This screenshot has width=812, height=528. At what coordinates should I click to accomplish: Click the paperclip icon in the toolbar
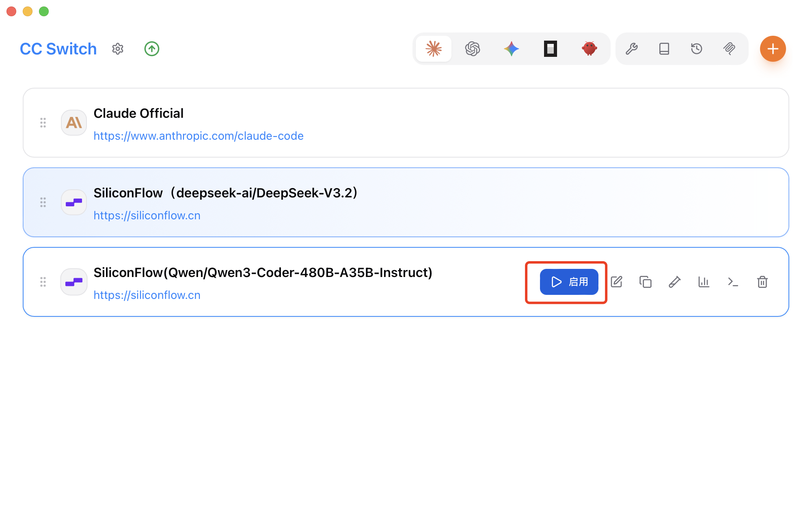point(729,49)
